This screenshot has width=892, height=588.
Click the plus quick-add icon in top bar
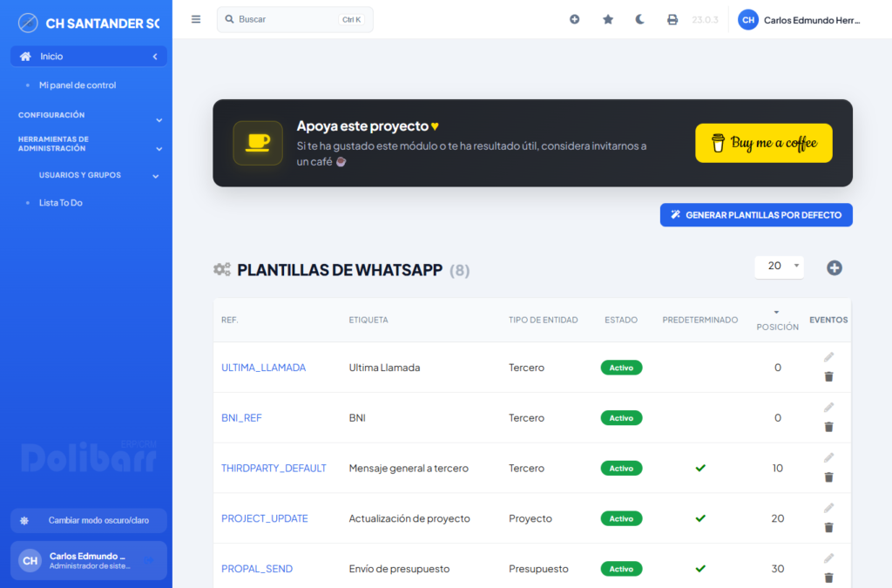(x=575, y=19)
